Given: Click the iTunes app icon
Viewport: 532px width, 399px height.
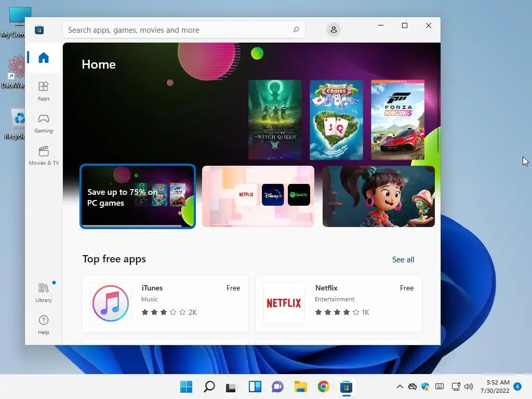Looking at the screenshot, I should [x=111, y=303].
